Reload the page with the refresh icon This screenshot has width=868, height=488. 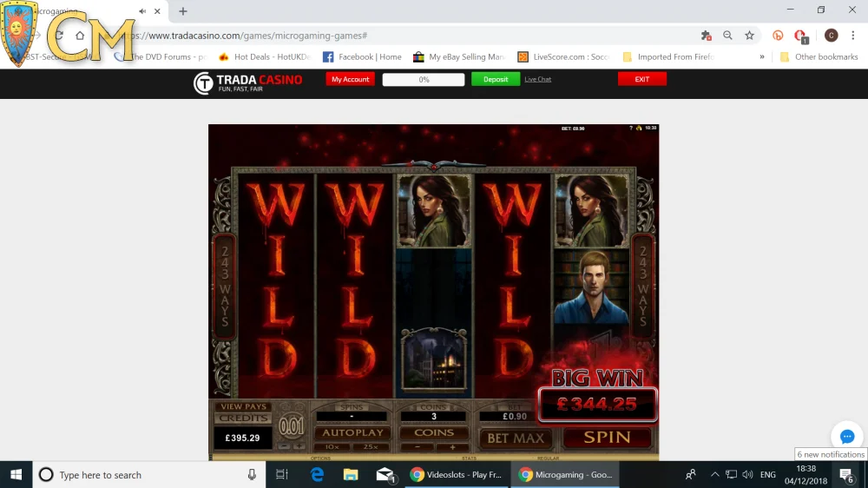pyautogui.click(x=59, y=36)
